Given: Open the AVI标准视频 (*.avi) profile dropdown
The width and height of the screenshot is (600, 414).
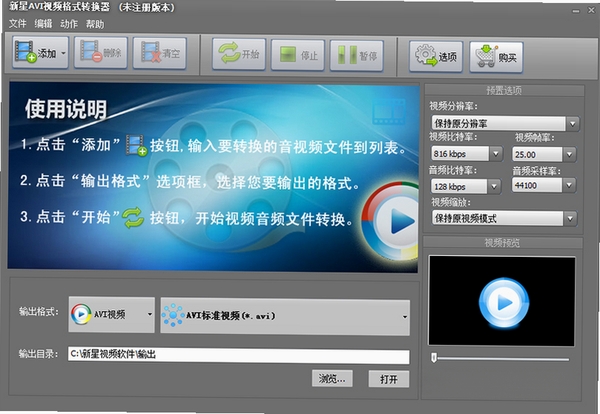Looking at the screenshot, I should [285, 316].
